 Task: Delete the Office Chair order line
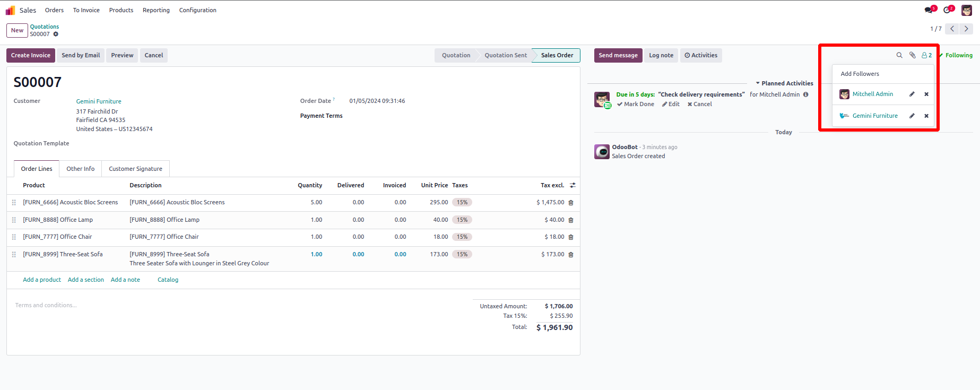571,237
